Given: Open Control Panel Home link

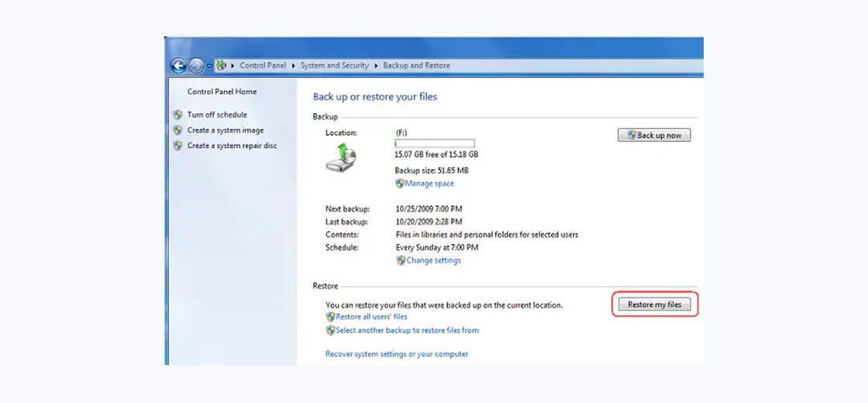Looking at the screenshot, I should (222, 92).
